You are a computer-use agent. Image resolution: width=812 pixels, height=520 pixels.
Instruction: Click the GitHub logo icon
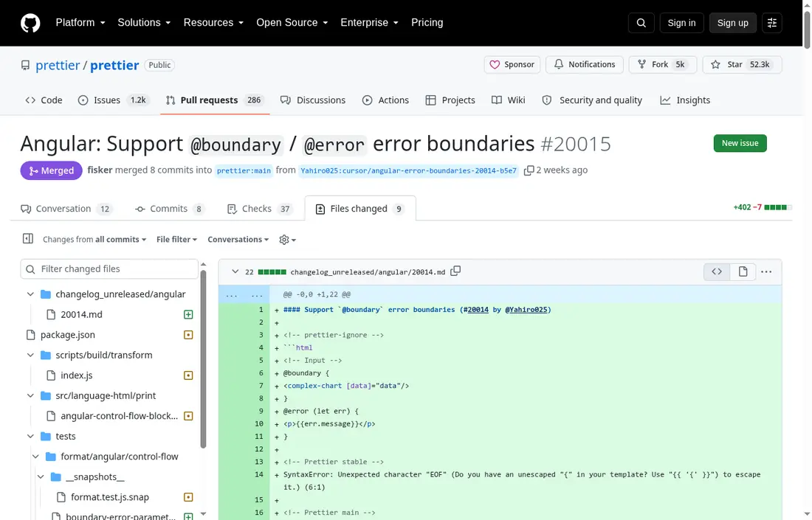[x=30, y=24]
